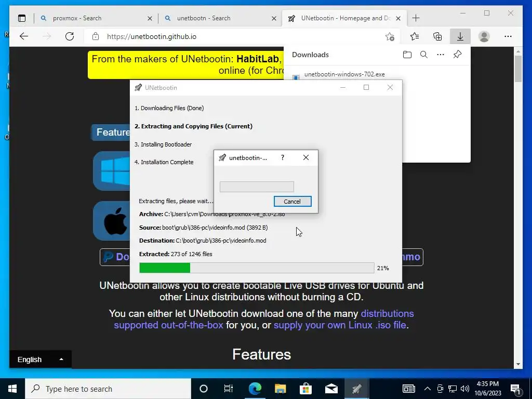Open Microsoft Edge from the taskbar
The width and height of the screenshot is (532, 399).
[x=255, y=389]
